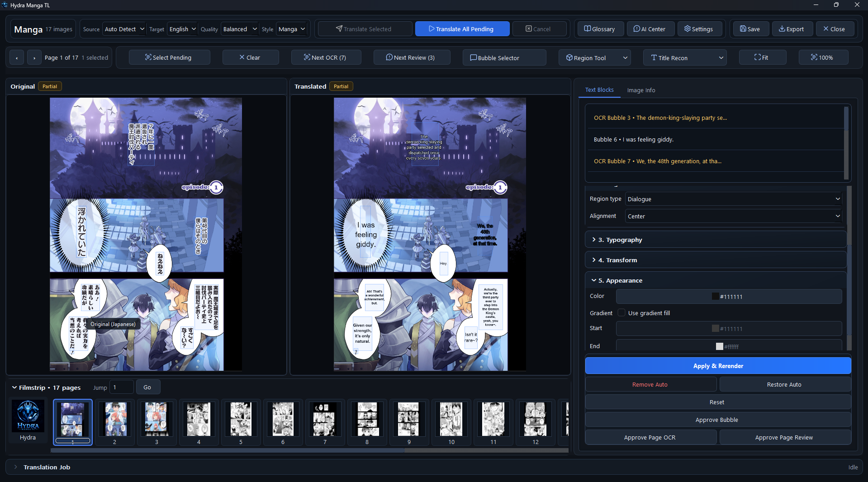The width and height of the screenshot is (868, 482).
Task: Open page 5 thumbnail in the filmstrip
Action: tap(241, 422)
